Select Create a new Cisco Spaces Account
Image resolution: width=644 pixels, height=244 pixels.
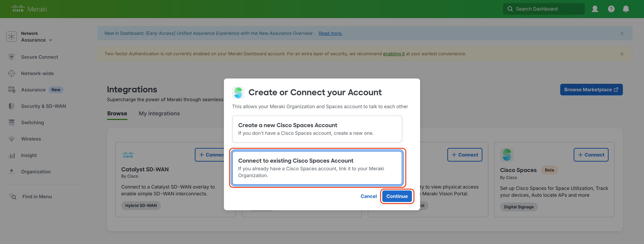(317, 129)
